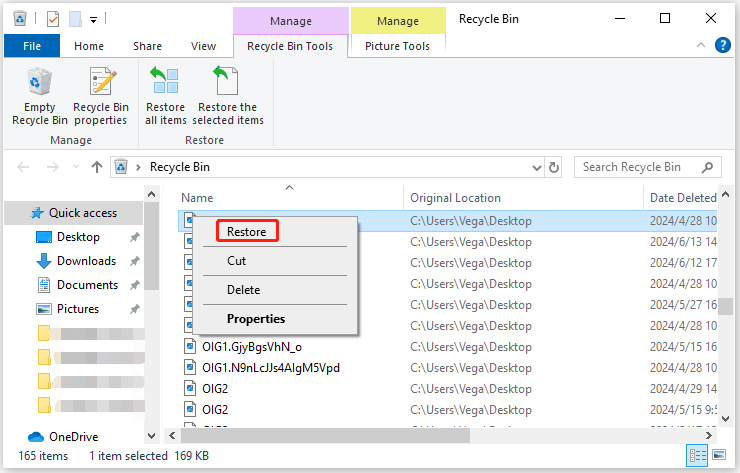Click Empty Recycle Bin icon
Image resolution: width=740 pixels, height=473 pixels.
40,81
